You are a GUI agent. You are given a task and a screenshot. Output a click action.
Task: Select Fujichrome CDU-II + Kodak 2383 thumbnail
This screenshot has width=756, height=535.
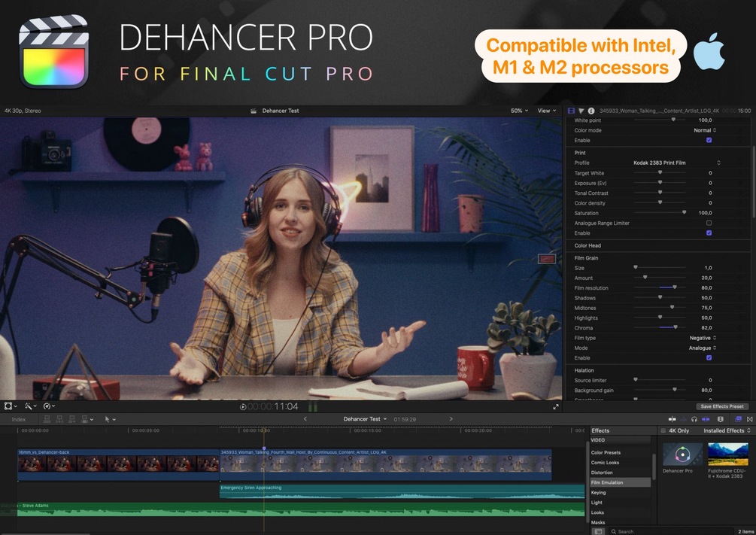(x=727, y=454)
